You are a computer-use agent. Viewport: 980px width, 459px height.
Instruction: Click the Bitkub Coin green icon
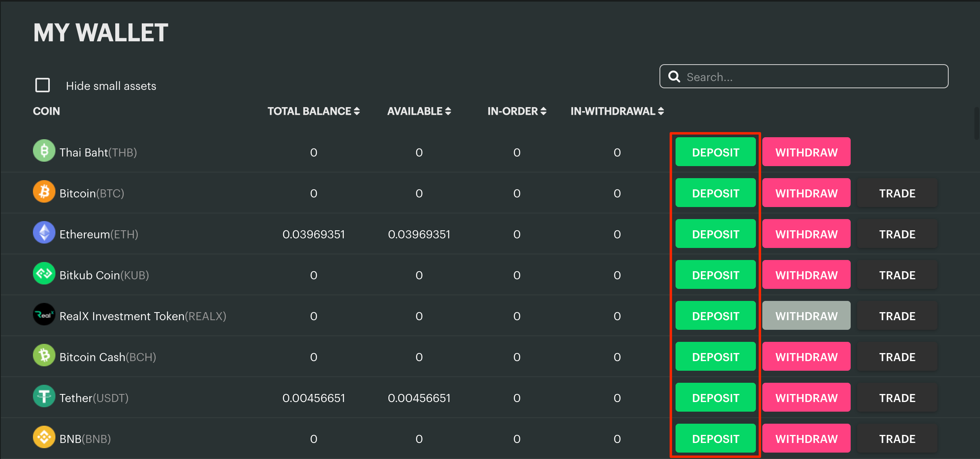[44, 274]
